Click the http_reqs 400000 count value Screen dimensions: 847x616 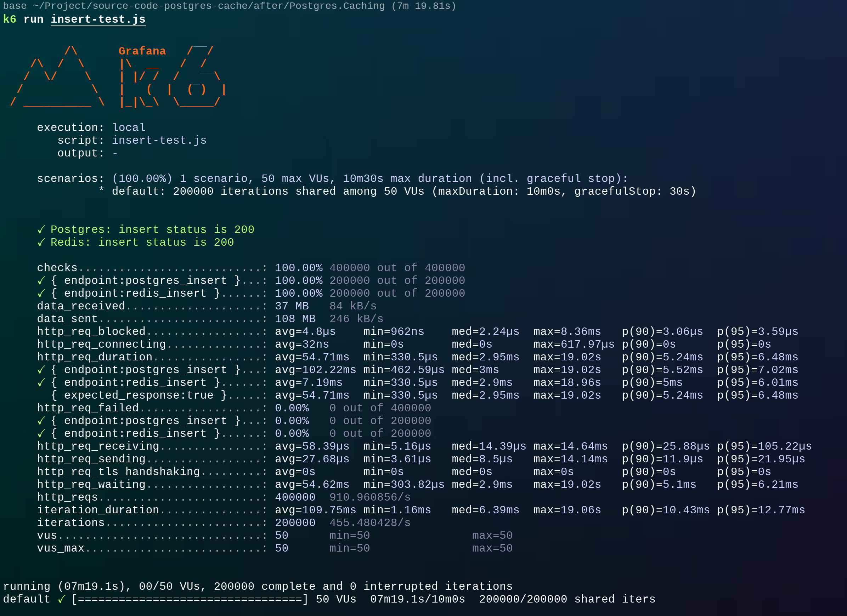click(295, 497)
